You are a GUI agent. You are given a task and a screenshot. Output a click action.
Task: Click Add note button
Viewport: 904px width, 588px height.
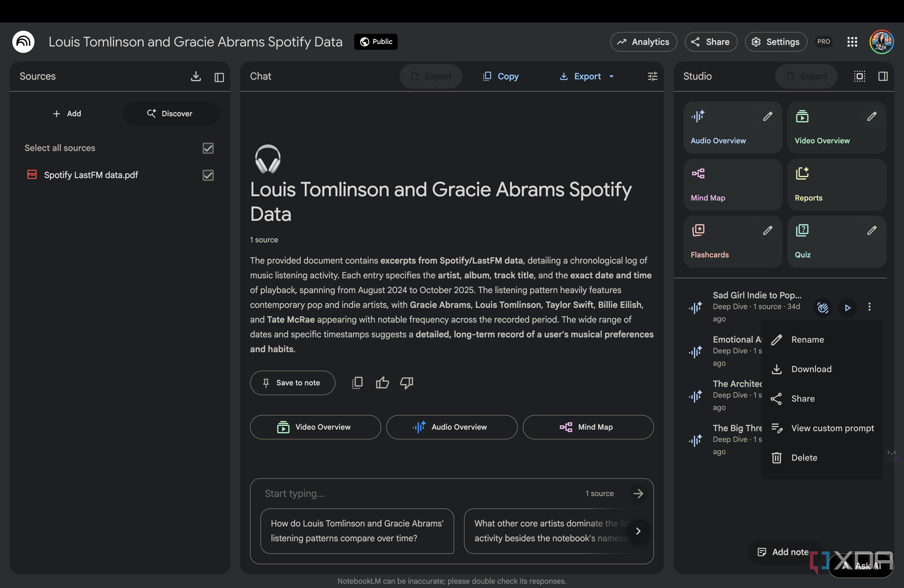pyautogui.click(x=783, y=551)
